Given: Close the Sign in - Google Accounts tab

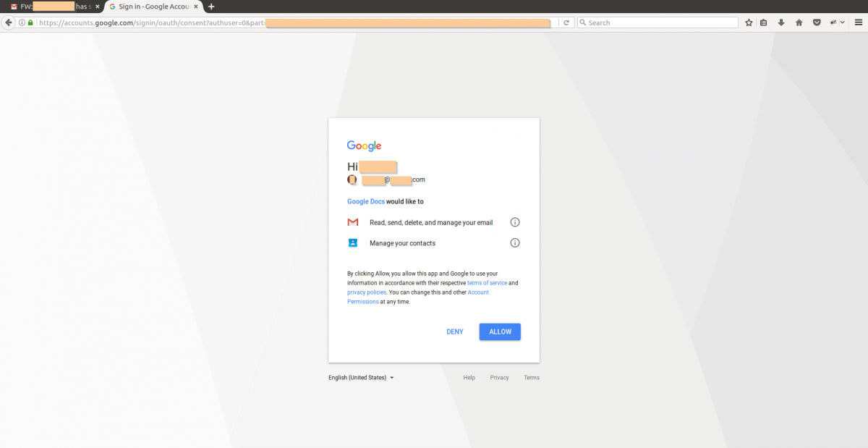Looking at the screenshot, I should pos(197,6).
